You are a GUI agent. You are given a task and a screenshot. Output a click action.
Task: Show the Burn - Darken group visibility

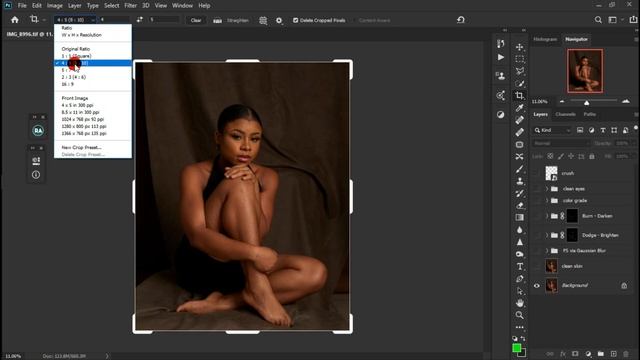tap(537, 216)
